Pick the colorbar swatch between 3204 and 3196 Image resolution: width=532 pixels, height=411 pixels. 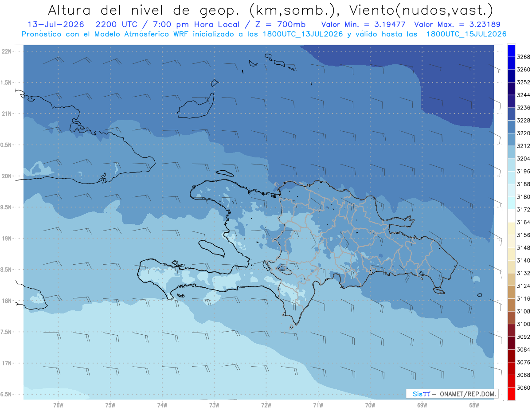[511, 165]
